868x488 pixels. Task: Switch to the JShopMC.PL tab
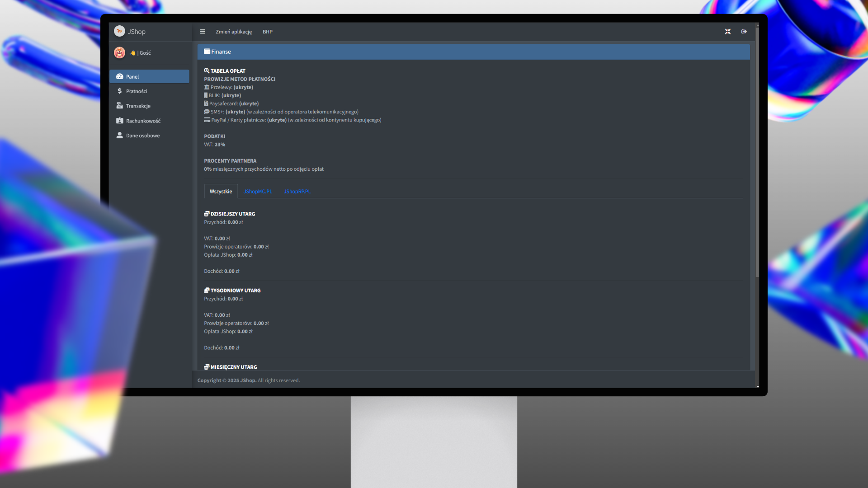pos(258,192)
